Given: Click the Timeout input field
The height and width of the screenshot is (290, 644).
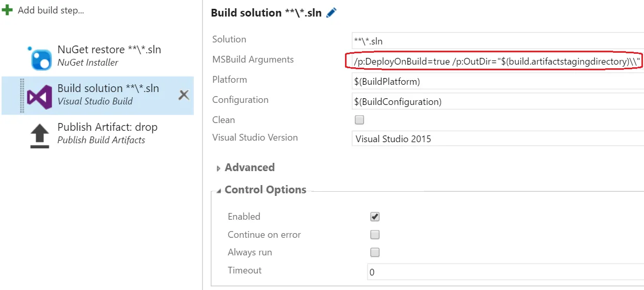Looking at the screenshot, I should click(x=504, y=272).
